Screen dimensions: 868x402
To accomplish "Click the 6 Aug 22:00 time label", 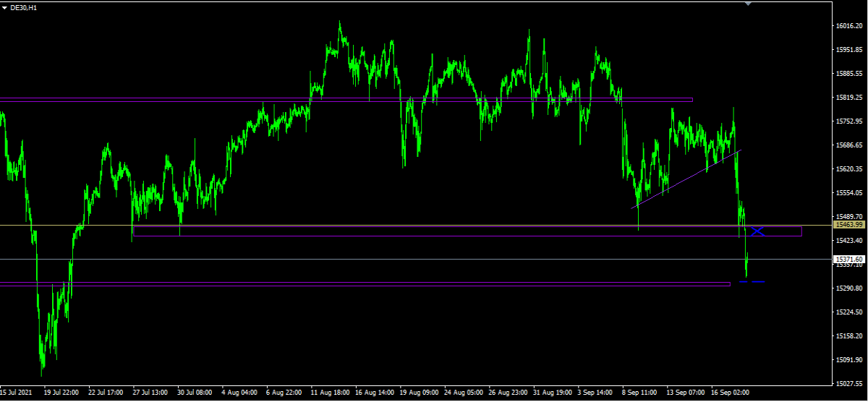I will point(284,393).
